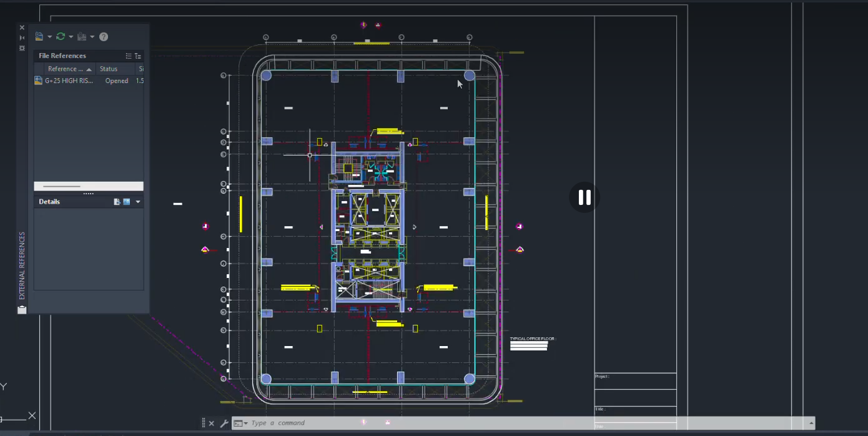Click the command line drag grip handle
Screen dimensions: 868x436
(204, 423)
